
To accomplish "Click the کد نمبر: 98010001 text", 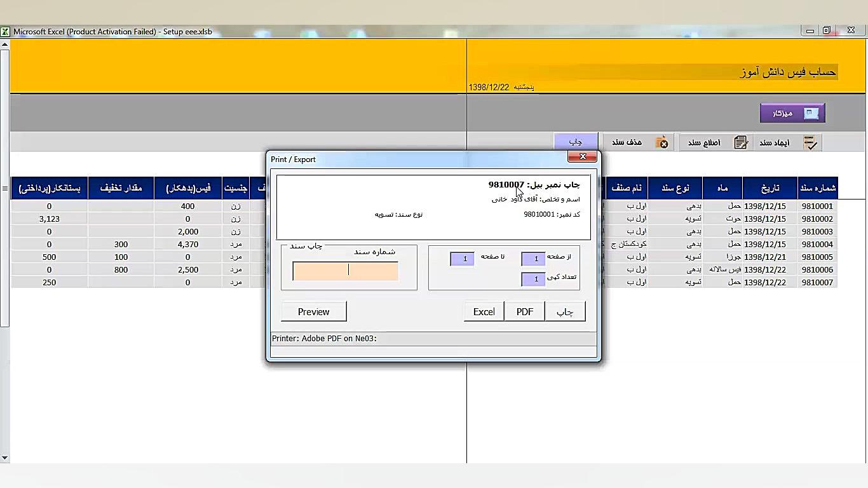I will 552,214.
